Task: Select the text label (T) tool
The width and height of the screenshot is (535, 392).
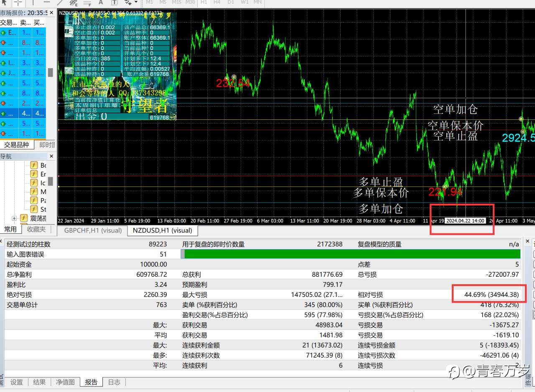Action: tap(114, 2)
